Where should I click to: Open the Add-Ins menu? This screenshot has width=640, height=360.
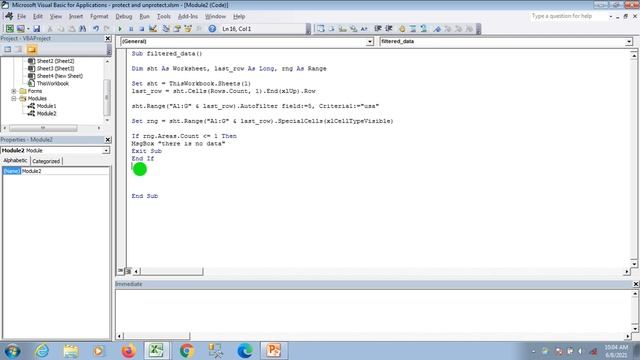(x=188, y=16)
